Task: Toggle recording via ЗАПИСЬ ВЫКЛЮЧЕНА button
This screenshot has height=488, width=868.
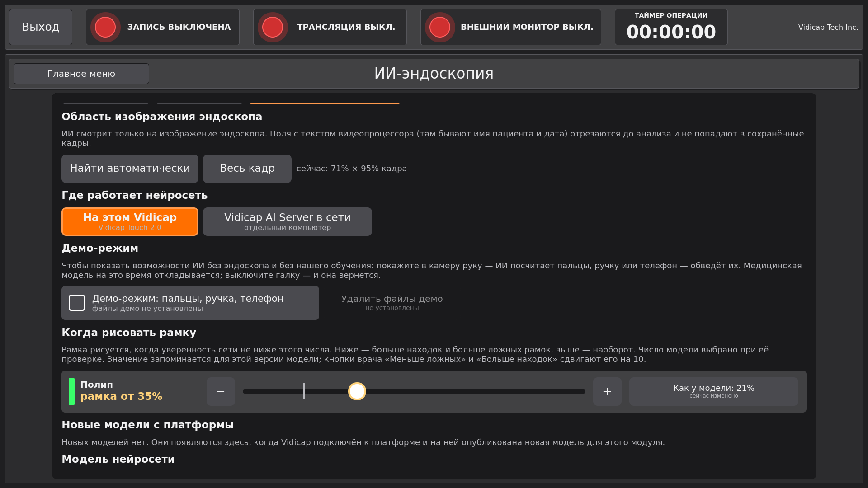Action: click(163, 27)
